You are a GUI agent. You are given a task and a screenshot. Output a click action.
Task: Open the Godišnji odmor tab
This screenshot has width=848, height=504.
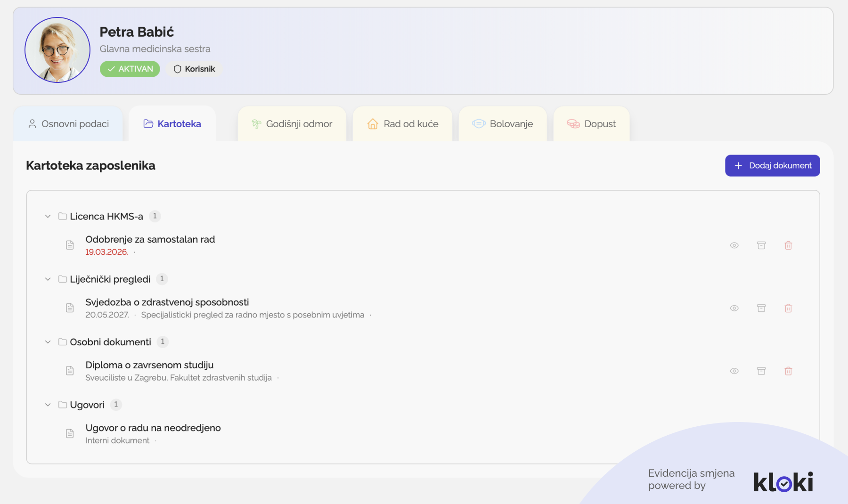[292, 124]
